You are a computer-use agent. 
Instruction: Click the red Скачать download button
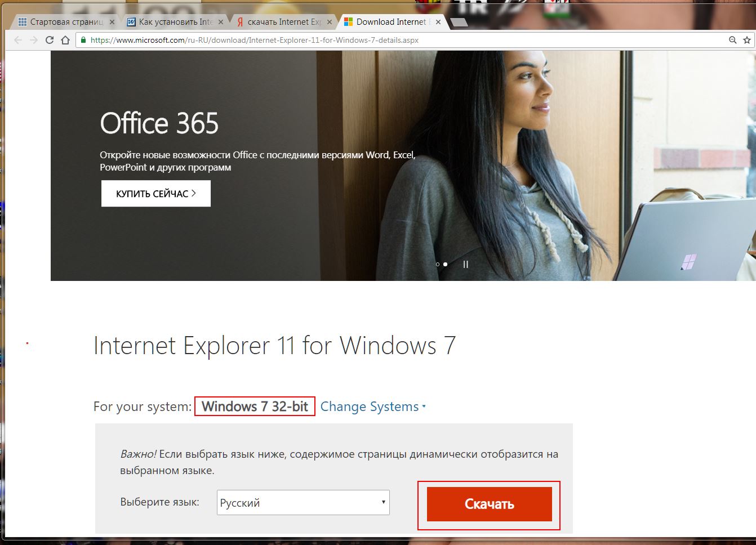tap(489, 504)
